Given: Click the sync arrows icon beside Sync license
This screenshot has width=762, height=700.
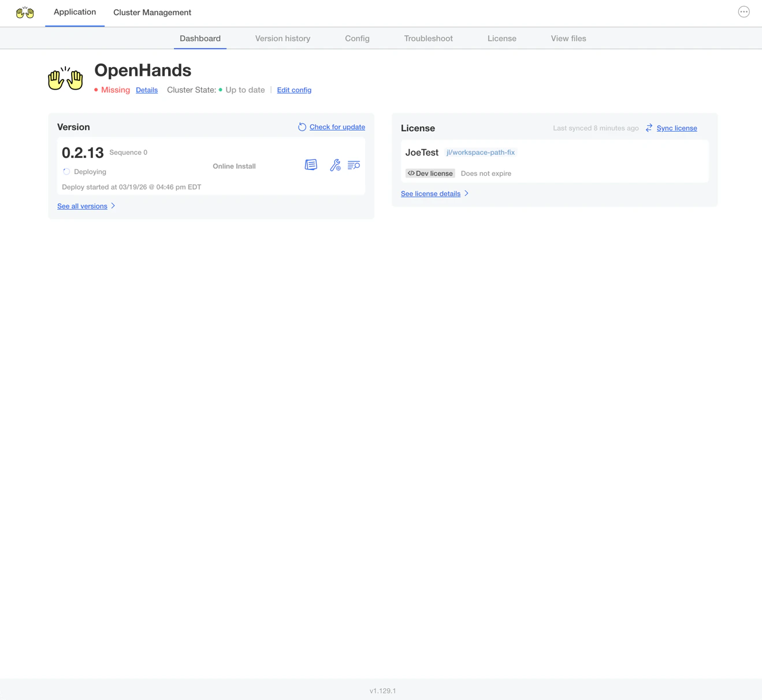Looking at the screenshot, I should (649, 128).
